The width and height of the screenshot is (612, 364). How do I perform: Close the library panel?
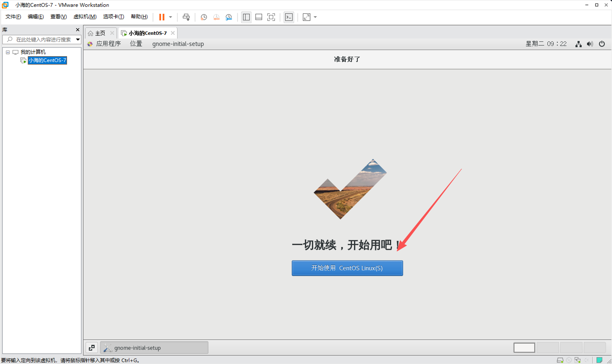tap(78, 30)
